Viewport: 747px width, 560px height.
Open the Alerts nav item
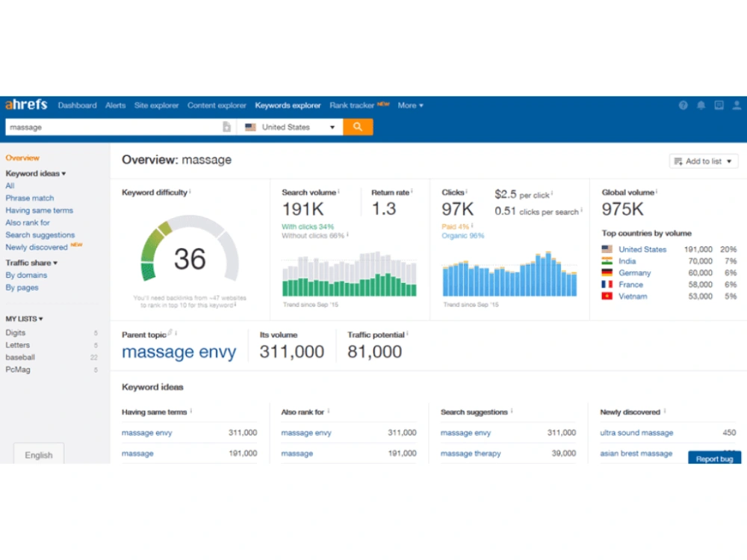coord(115,105)
